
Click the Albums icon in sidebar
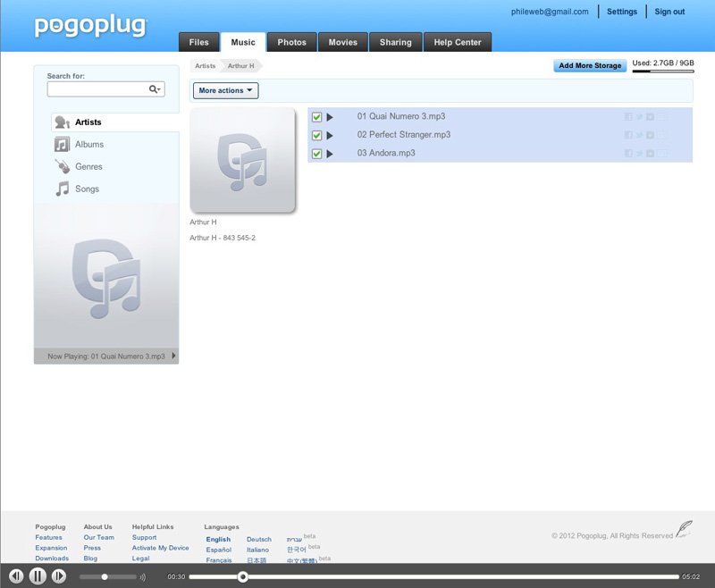pos(62,145)
